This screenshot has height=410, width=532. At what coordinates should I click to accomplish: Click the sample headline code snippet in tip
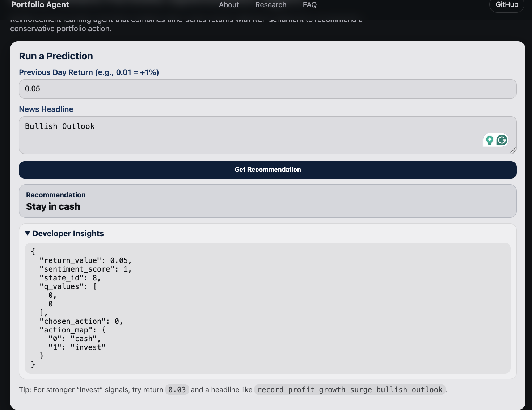(x=350, y=390)
